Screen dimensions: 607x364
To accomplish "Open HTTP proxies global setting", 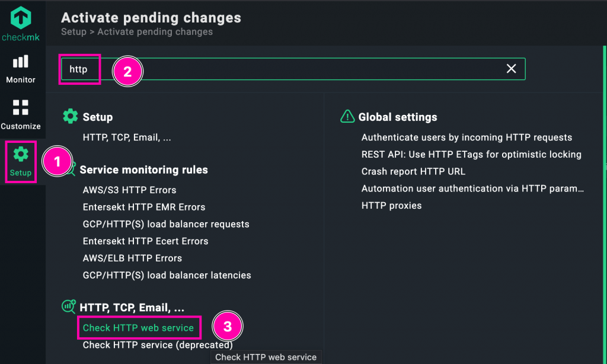I will point(391,206).
